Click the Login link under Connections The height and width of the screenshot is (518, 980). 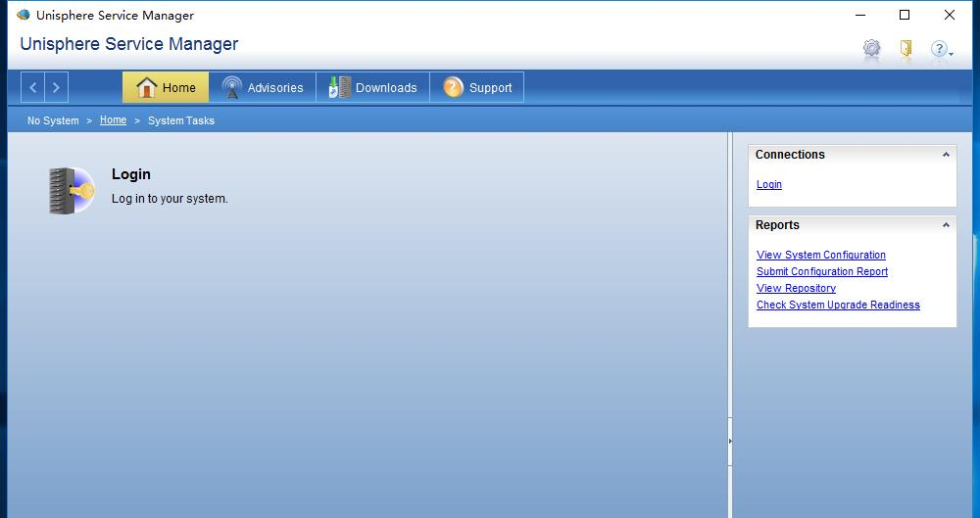click(x=769, y=184)
